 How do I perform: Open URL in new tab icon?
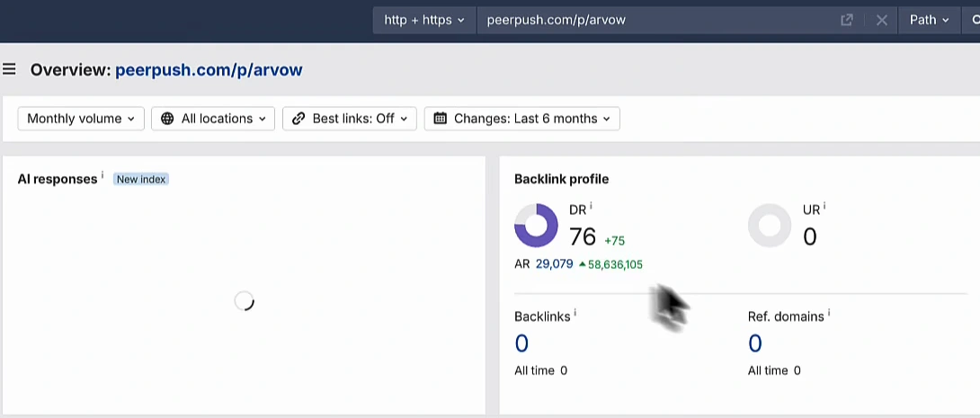tap(846, 20)
